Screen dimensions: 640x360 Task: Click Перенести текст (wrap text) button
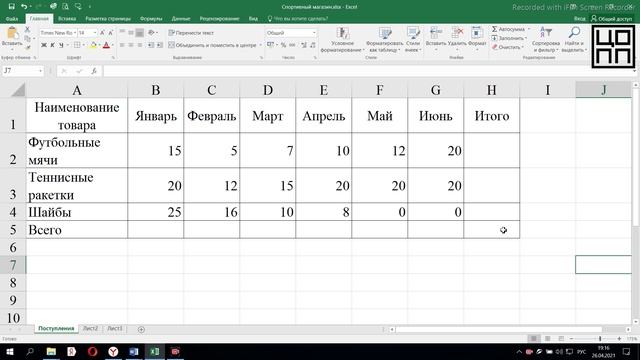coord(191,33)
